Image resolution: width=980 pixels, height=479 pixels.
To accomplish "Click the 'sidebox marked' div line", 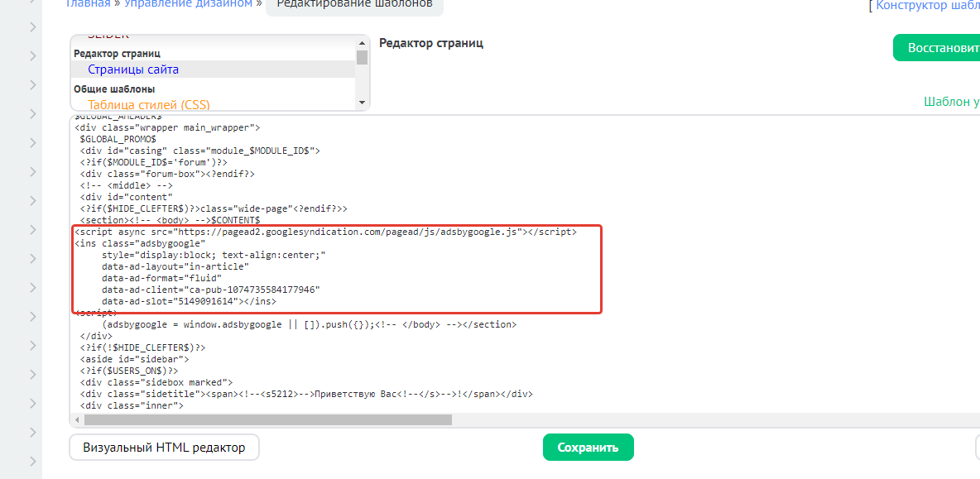I will [156, 382].
